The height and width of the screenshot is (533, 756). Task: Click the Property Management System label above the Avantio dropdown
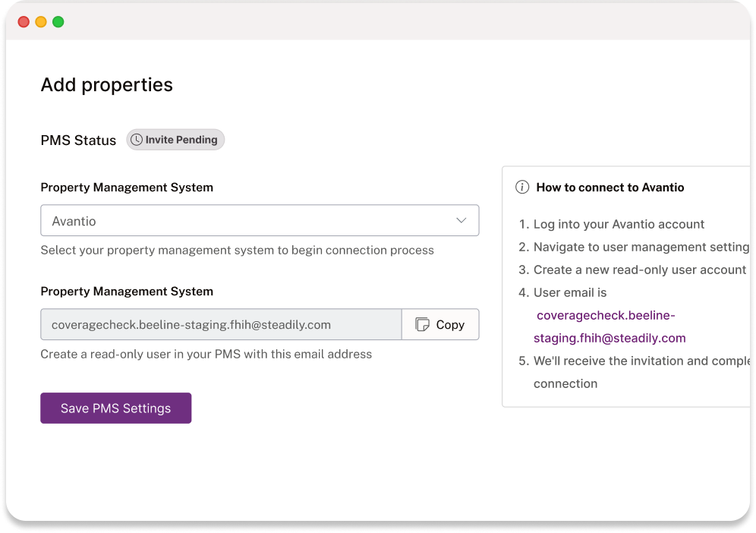click(127, 187)
